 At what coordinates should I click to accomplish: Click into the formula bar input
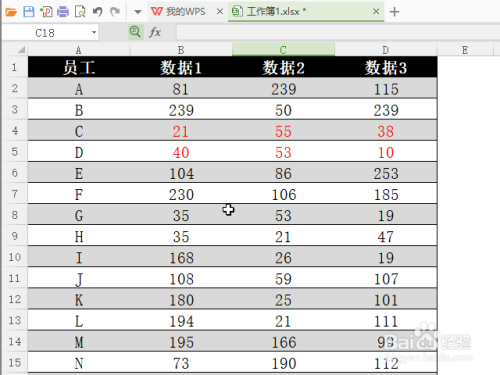point(337,33)
